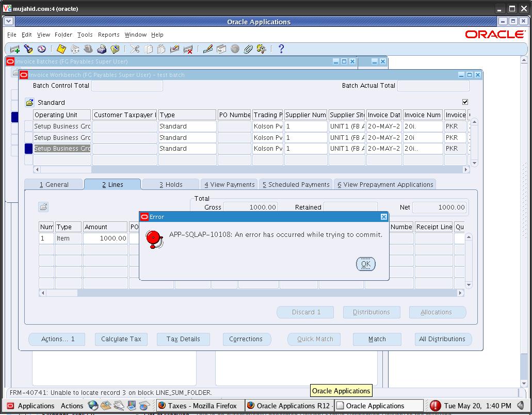This screenshot has height=415, width=532.
Task: Click the Type cell 'Item' in lines grid
Action: pos(68,238)
